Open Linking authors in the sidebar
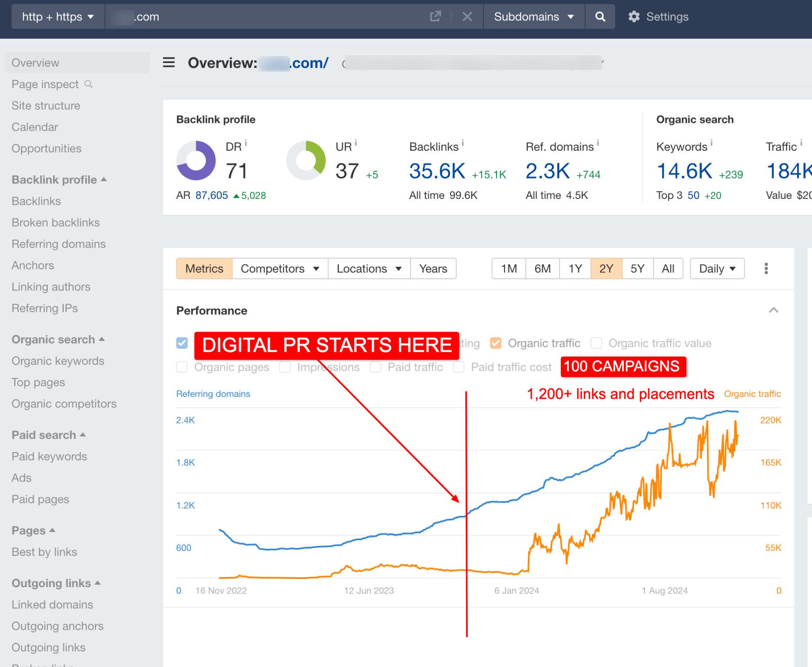 [51, 287]
